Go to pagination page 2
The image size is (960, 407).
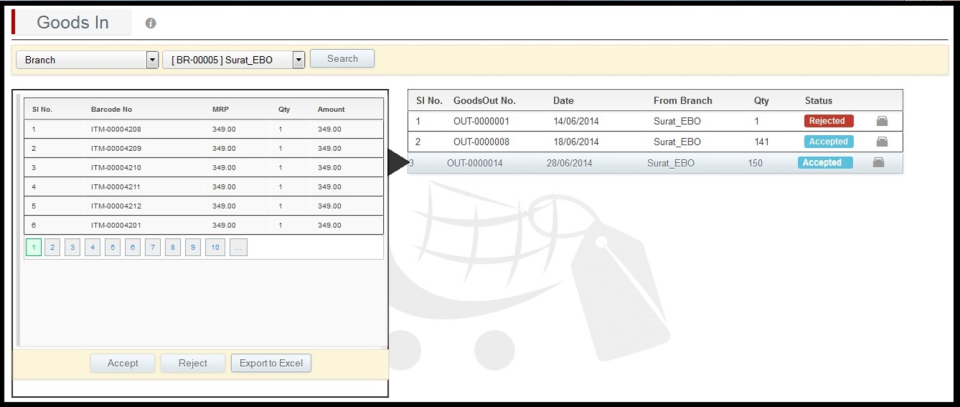(53, 247)
